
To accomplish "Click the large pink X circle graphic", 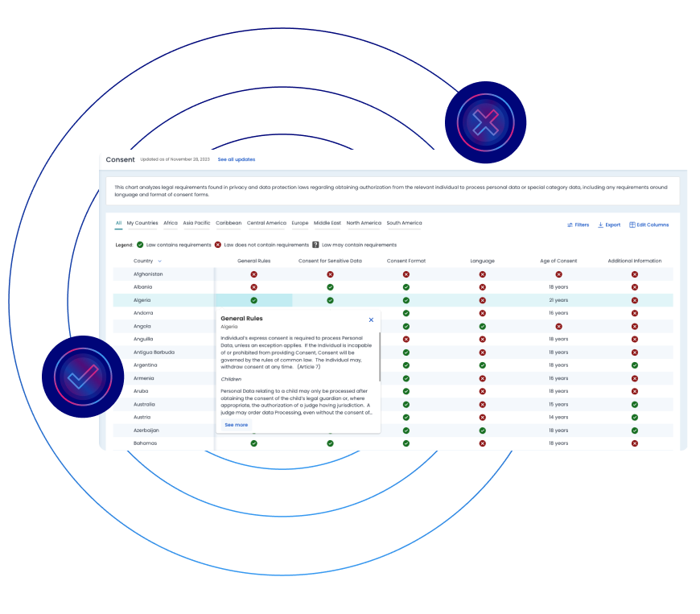I will (486, 122).
